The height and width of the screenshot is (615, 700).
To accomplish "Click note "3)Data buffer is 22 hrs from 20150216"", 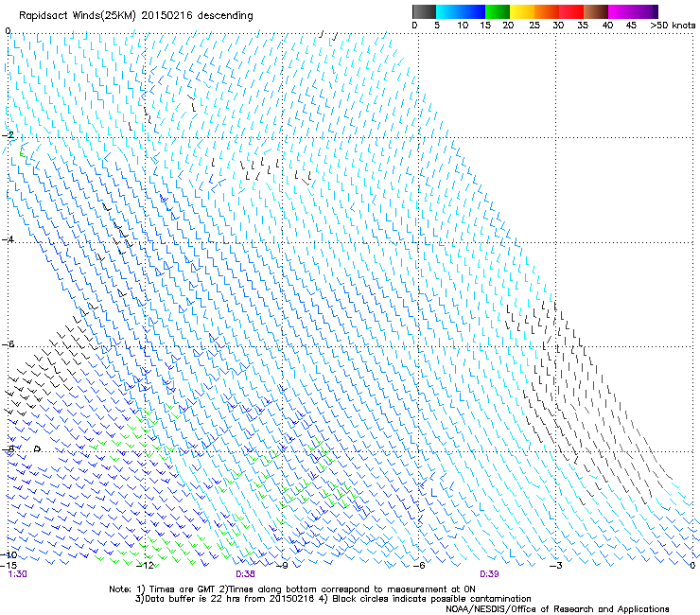I will click(225, 599).
